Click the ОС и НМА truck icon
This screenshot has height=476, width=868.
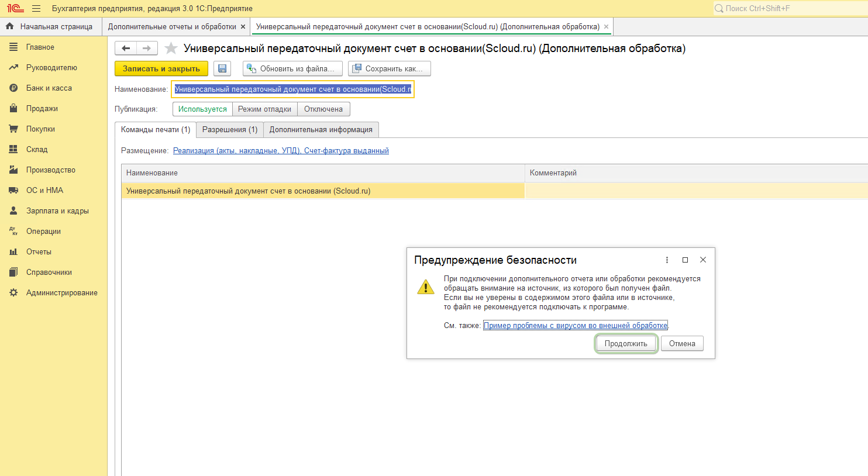click(x=13, y=190)
